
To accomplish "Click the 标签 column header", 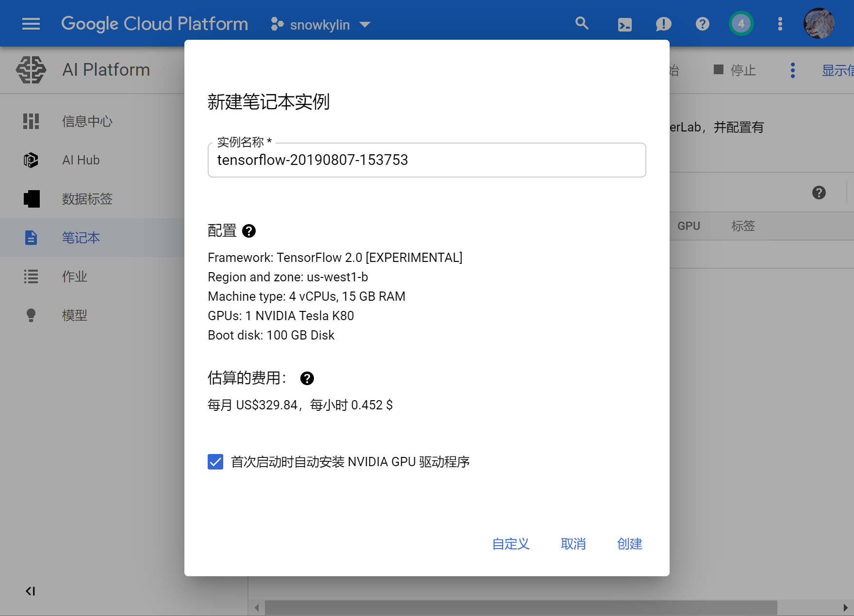I will tap(743, 226).
